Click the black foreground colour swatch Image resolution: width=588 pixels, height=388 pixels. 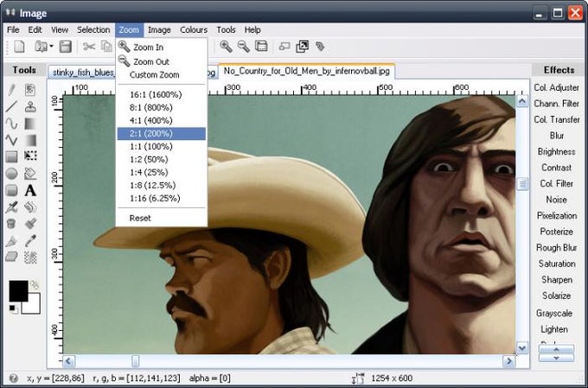click(x=18, y=291)
